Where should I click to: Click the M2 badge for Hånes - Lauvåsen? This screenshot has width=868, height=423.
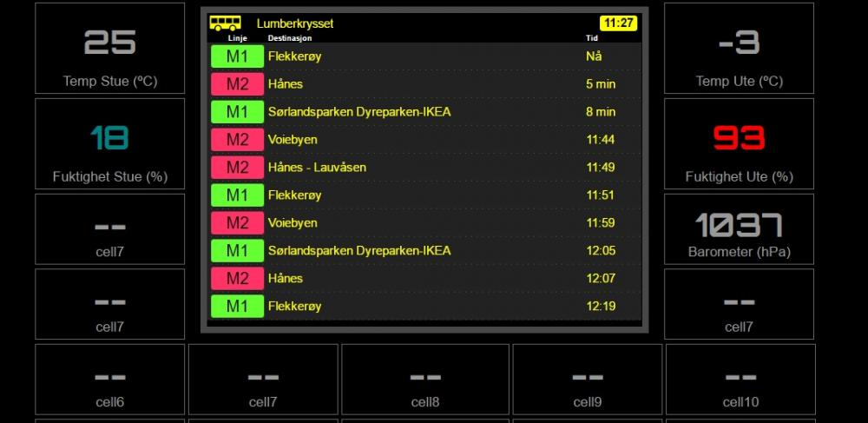[237, 168]
